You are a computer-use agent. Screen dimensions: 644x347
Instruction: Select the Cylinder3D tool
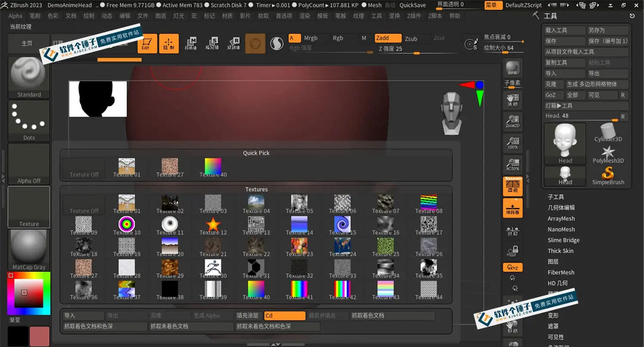point(608,133)
